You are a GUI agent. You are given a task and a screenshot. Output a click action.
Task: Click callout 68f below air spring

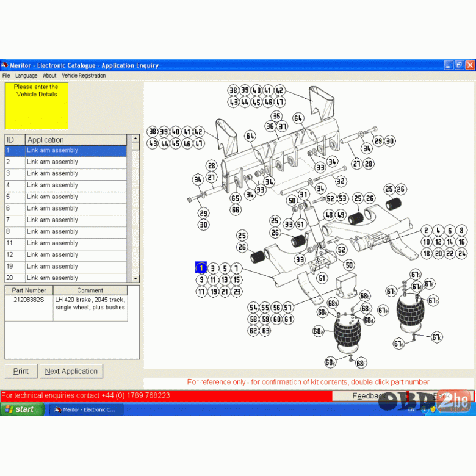coord(361,363)
